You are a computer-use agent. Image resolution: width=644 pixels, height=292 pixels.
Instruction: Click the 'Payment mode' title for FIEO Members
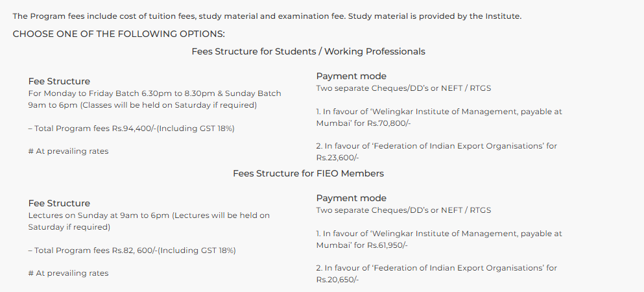pyautogui.click(x=351, y=198)
